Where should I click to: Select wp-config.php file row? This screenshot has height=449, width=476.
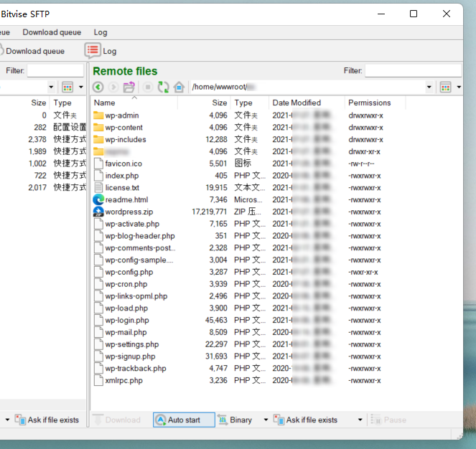[248, 272]
